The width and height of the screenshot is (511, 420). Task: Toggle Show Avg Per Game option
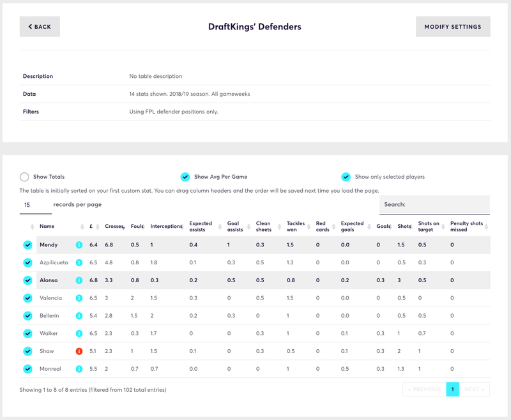coord(185,177)
